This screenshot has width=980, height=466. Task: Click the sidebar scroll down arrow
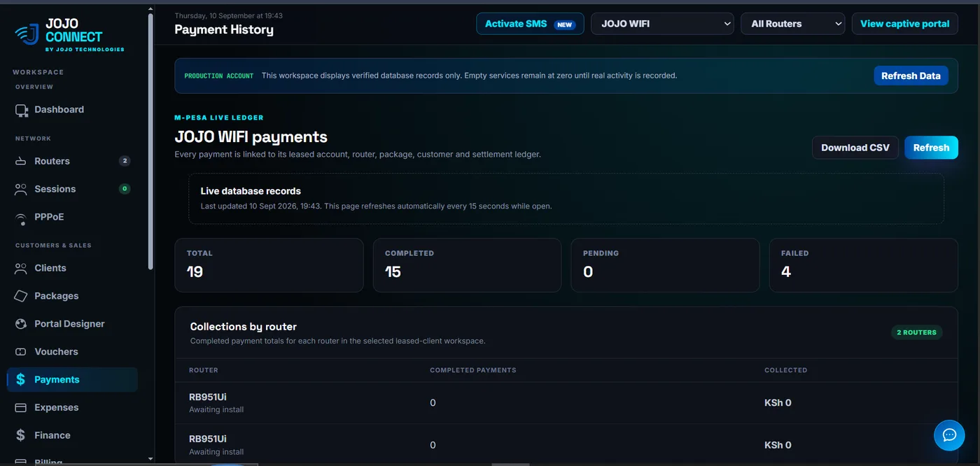pos(150,459)
